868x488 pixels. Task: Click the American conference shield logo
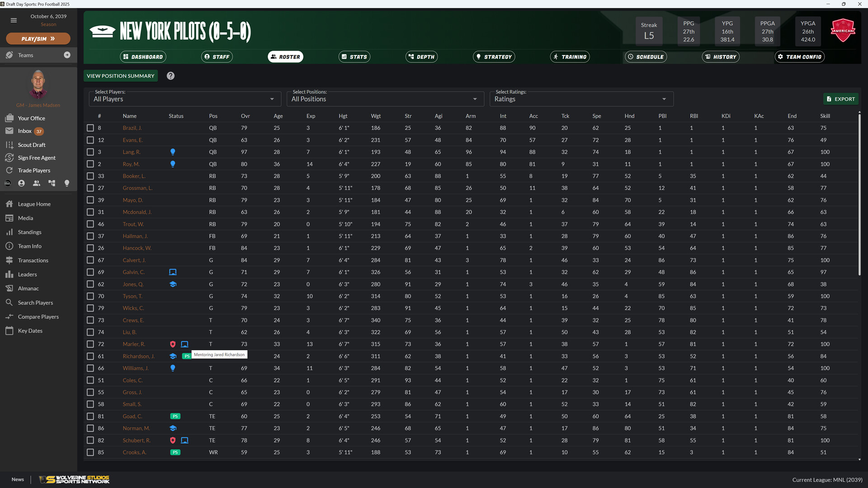point(843,31)
